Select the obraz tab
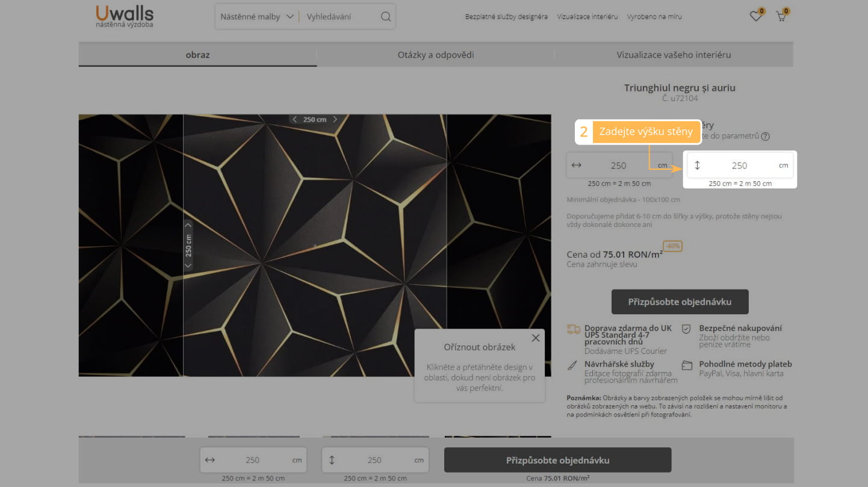The height and width of the screenshot is (487, 868). (x=197, y=55)
